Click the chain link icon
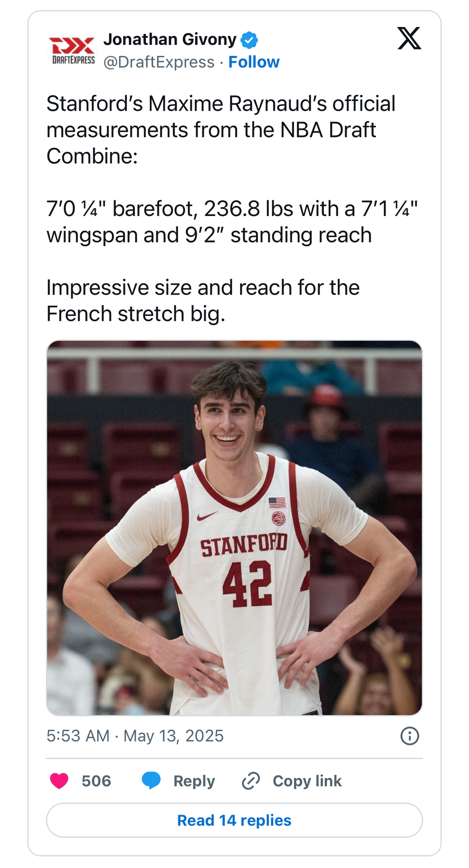Image resolution: width=469 pixels, height=868 pixels. tap(251, 781)
